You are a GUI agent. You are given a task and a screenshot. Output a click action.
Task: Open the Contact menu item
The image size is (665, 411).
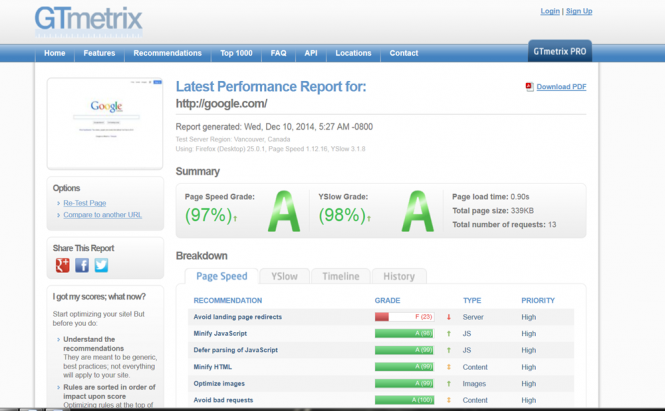(x=404, y=53)
